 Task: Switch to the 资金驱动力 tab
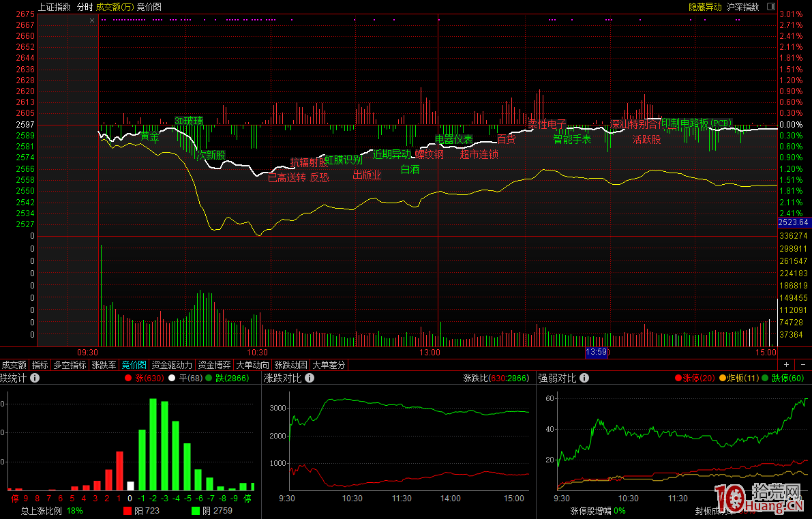172,365
